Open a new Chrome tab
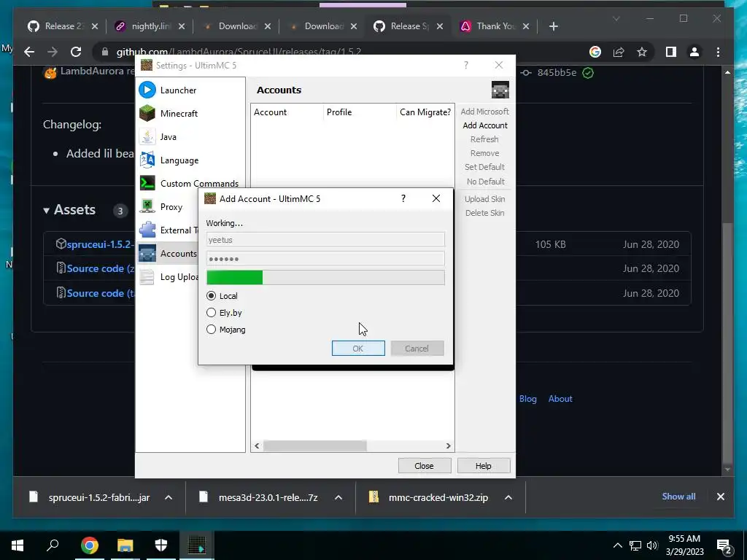Screen dimensions: 747x560 (x=553, y=26)
